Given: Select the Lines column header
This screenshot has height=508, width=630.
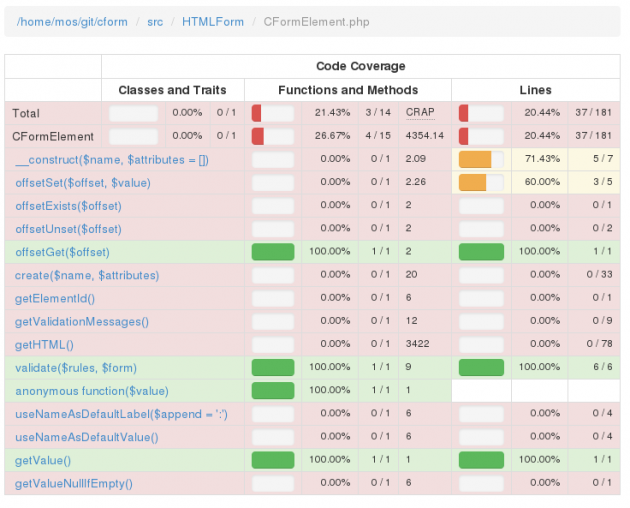Looking at the screenshot, I should (x=536, y=90).
